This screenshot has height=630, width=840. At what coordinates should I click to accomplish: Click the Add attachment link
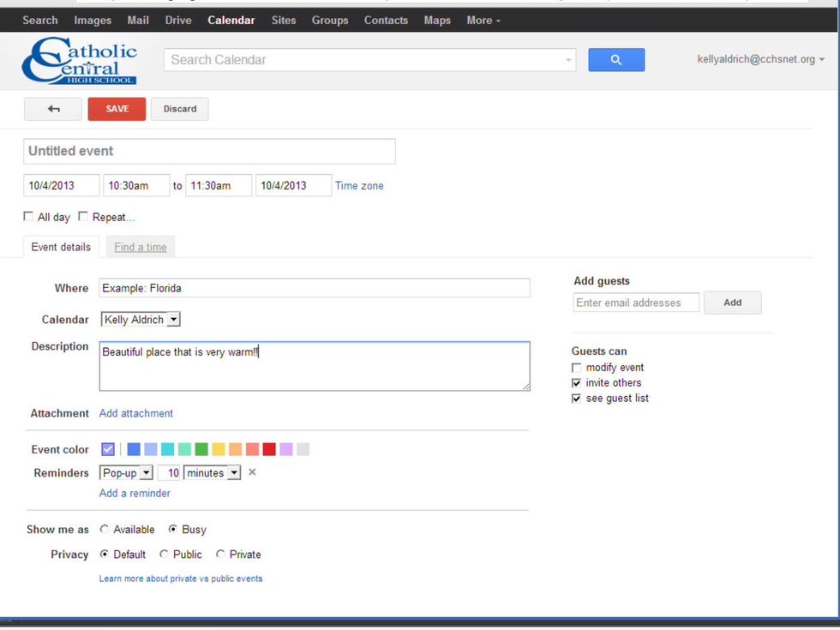click(136, 413)
